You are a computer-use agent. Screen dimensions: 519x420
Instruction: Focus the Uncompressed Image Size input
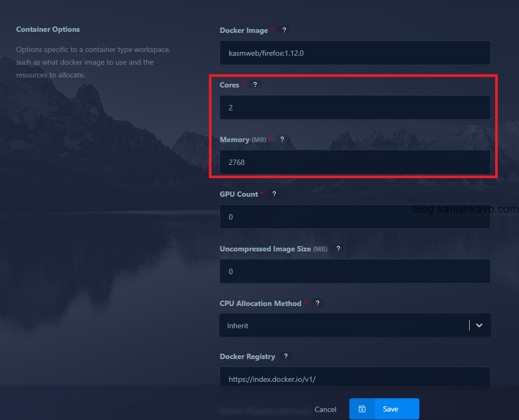[x=355, y=272]
